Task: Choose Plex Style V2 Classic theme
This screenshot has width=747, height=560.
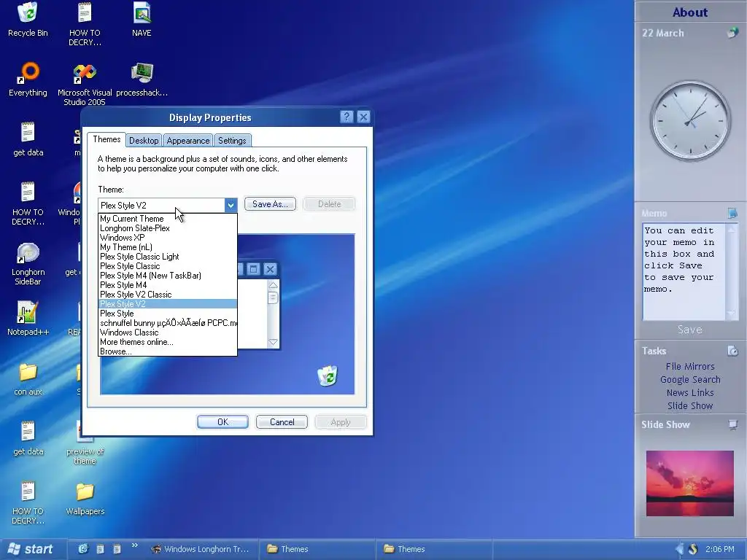Action: 167,295
